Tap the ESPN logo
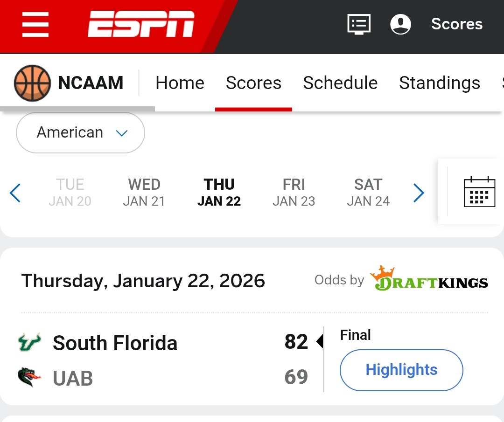Image resolution: width=504 pixels, height=422 pixels. 141,24
